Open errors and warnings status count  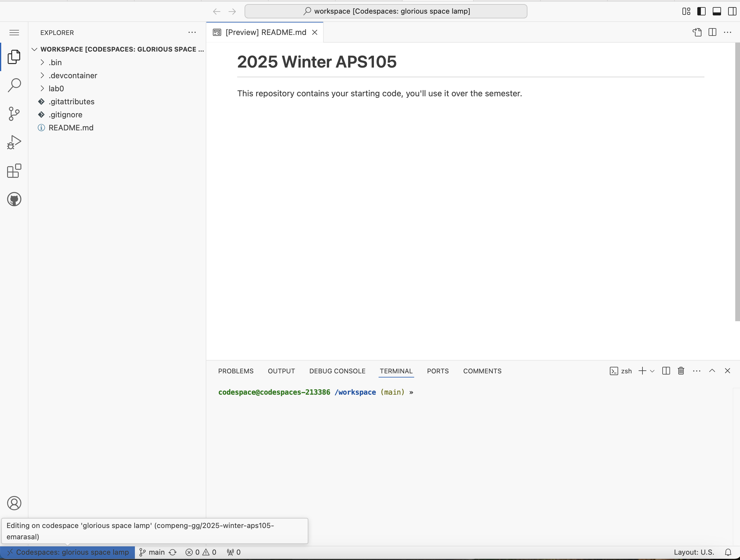201,552
